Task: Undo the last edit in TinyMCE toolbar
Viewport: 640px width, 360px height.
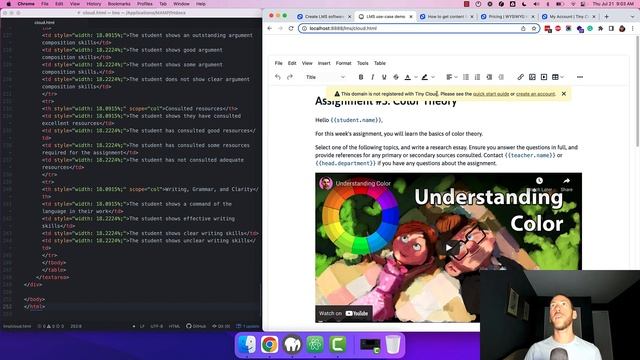Action: (278, 77)
